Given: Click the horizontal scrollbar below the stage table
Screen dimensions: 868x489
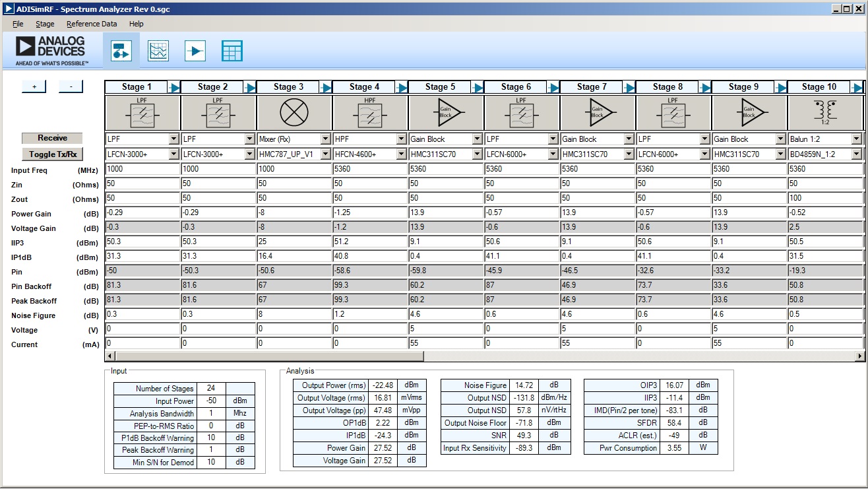Looking at the screenshot, I should click(x=264, y=357).
